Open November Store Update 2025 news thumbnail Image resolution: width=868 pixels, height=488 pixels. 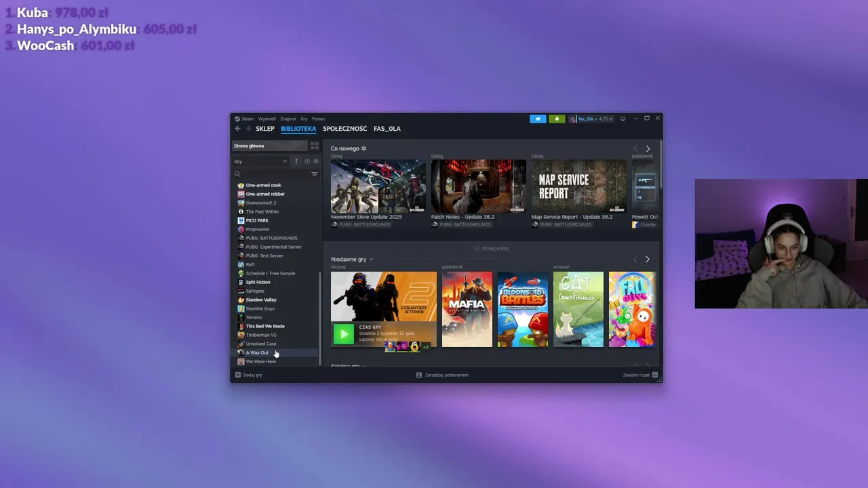pyautogui.click(x=378, y=186)
